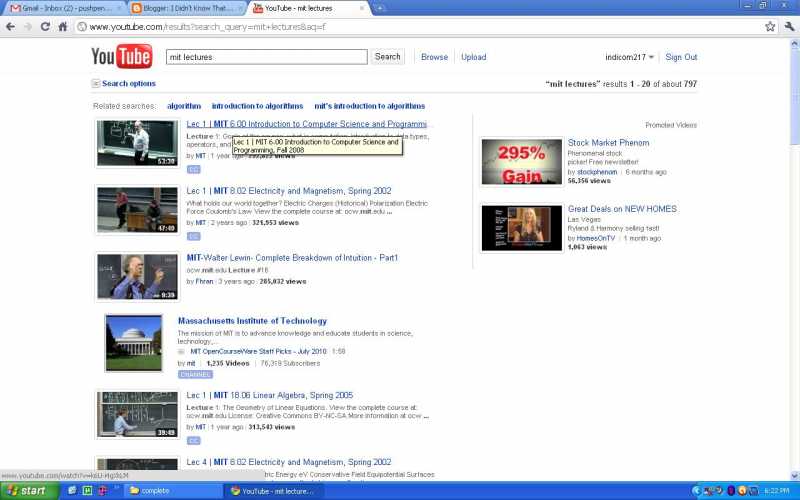Click the scrollbar down arrow
Viewport: 800px width, 500px height.
click(794, 476)
